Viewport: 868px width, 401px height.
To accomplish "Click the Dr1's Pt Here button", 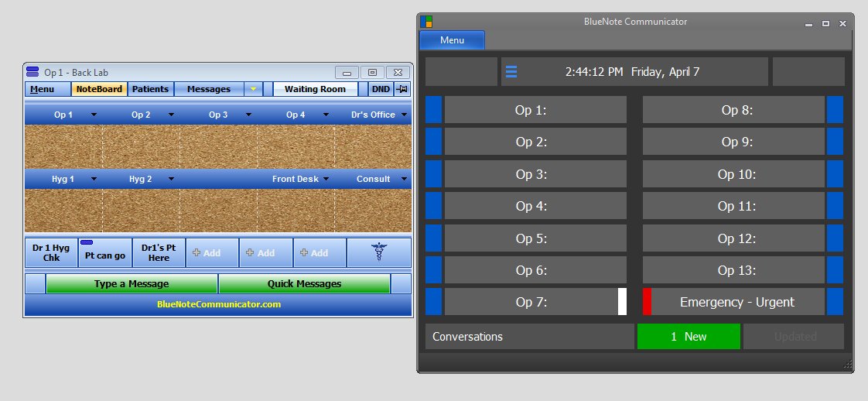I will [x=159, y=252].
